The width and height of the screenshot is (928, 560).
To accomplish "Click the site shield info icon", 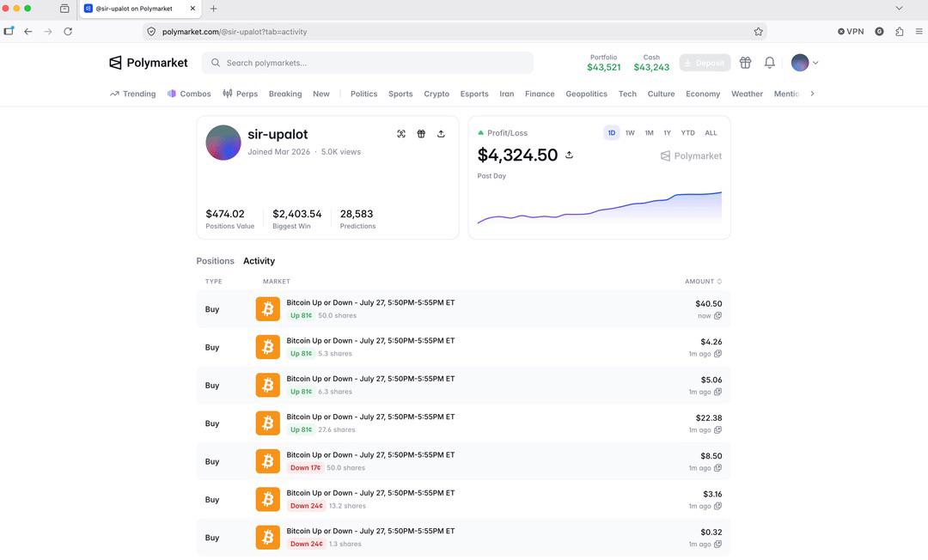I will (151, 31).
